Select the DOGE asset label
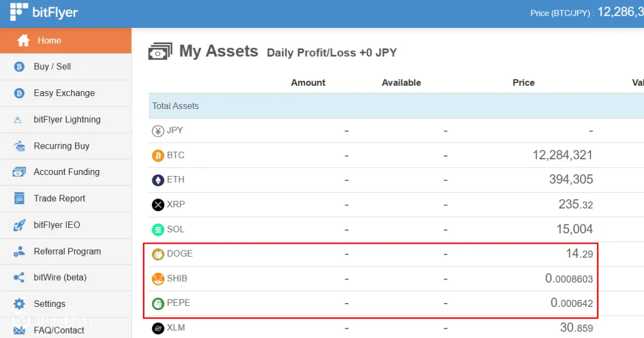644x338 pixels. tap(180, 254)
